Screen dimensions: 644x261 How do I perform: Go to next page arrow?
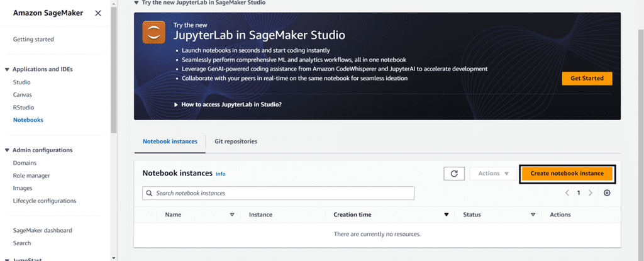click(591, 193)
